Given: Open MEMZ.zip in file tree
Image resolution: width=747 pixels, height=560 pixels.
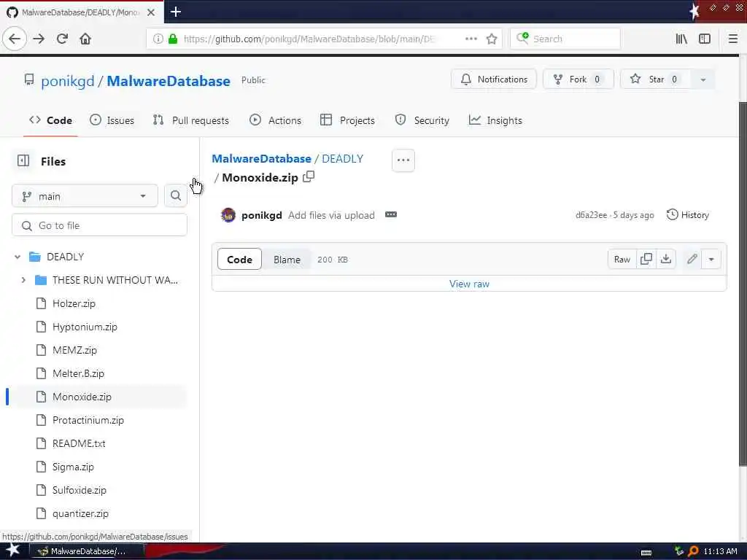Looking at the screenshot, I should click(75, 350).
